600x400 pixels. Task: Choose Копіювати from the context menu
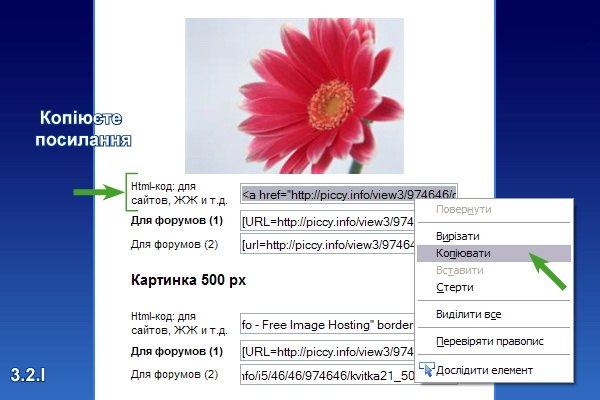coord(463,254)
